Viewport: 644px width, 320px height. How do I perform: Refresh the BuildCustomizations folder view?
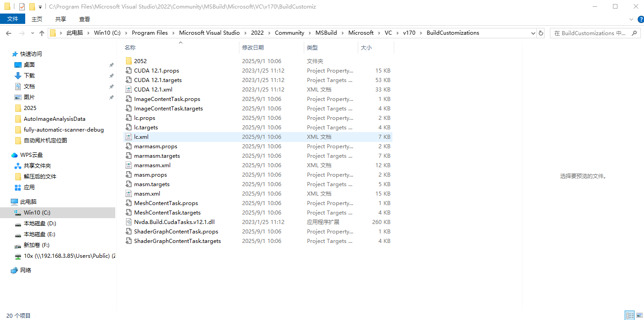click(541, 33)
